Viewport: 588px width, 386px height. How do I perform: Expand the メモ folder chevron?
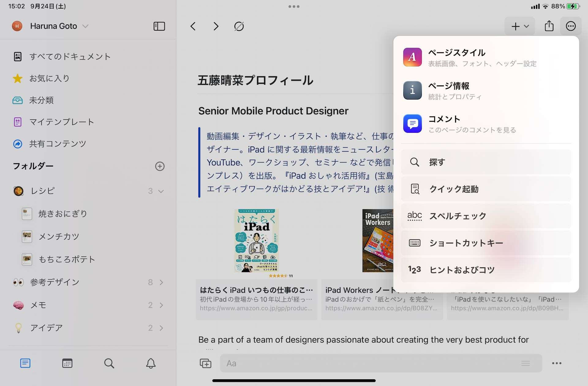point(161,305)
